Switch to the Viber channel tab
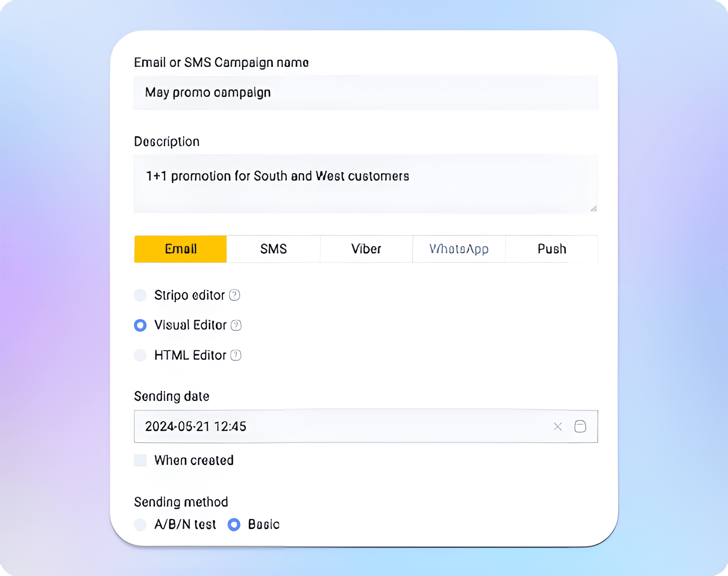Screen dimensions: 728x576 (366, 249)
